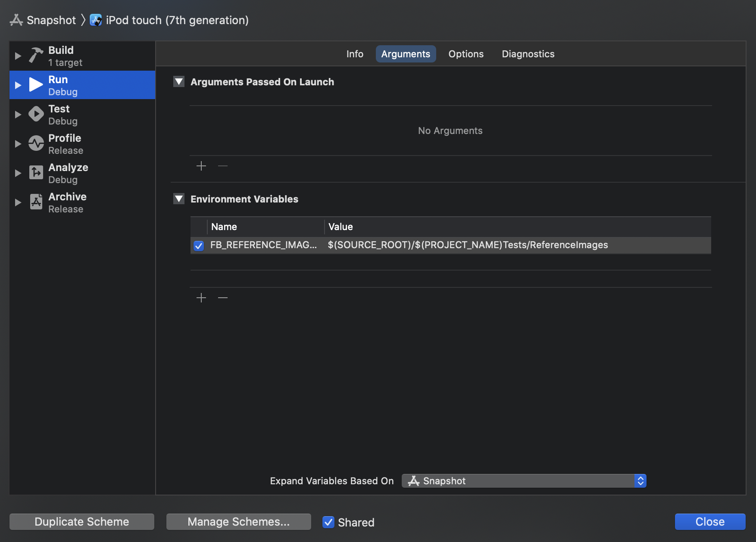Switch to the Options tab
The image size is (756, 542).
(x=466, y=54)
